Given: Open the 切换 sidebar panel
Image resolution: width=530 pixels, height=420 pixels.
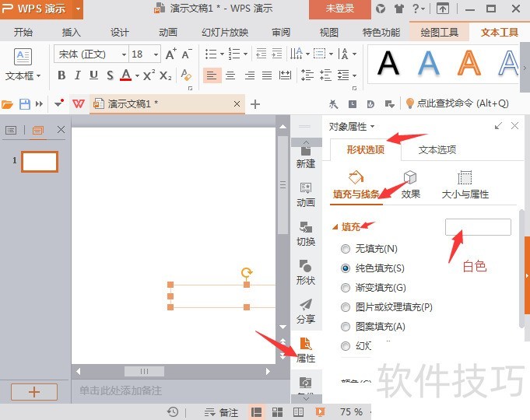Looking at the screenshot, I should [306, 234].
